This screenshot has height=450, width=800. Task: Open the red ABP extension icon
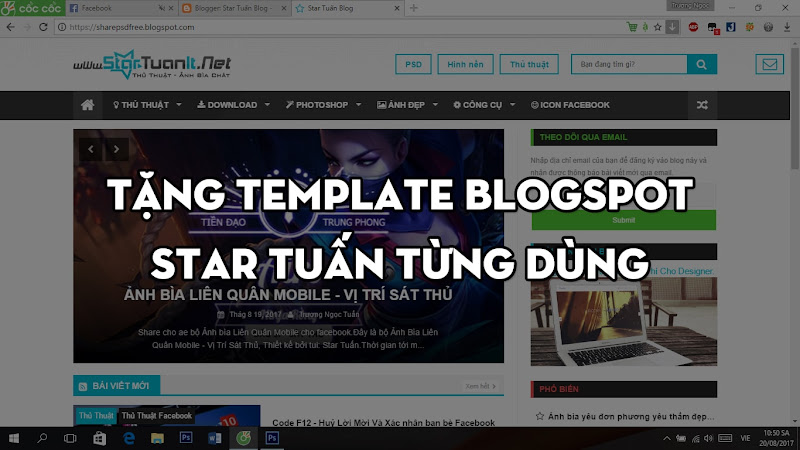(693, 27)
